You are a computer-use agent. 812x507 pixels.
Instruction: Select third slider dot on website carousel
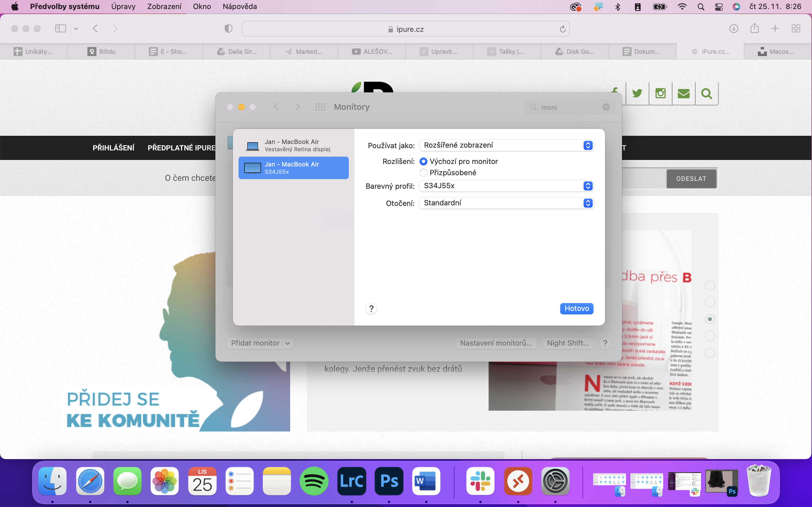coord(710,319)
